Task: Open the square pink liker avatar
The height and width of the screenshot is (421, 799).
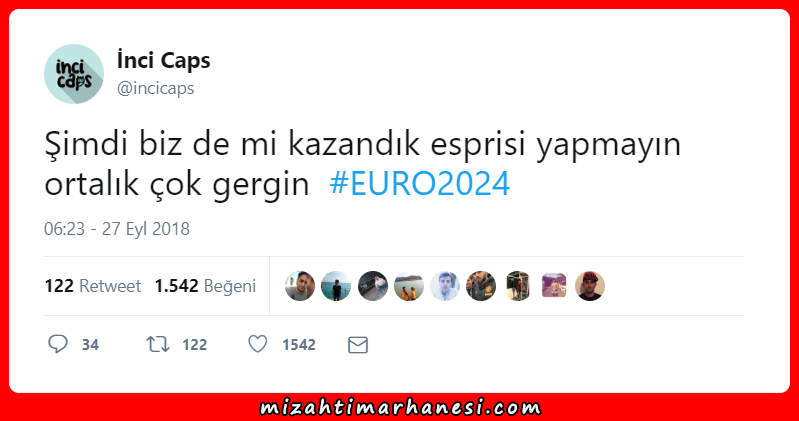Action: (554, 285)
